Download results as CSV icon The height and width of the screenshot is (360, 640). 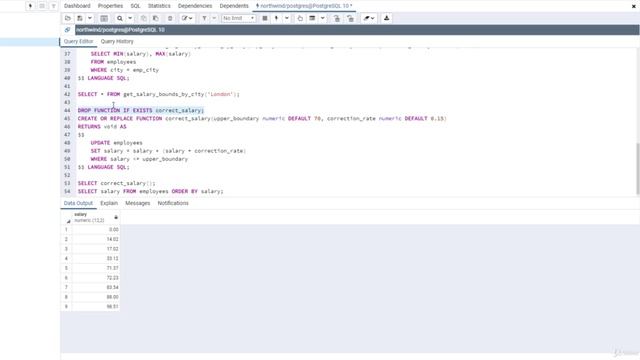click(x=387, y=18)
